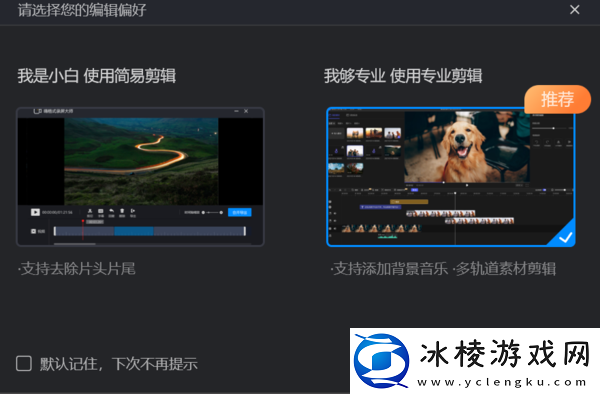
Task: Enable '默认记住，下次不再提示' checkbox
Action: click(24, 363)
